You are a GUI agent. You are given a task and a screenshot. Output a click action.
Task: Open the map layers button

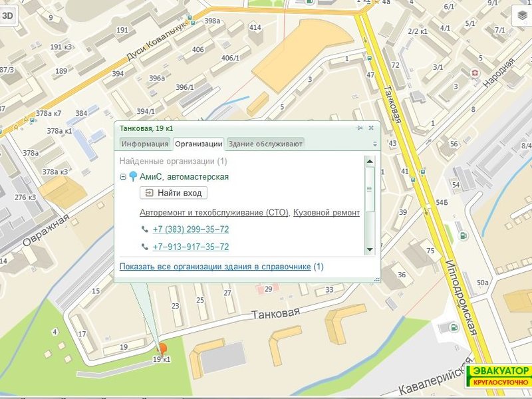coord(523,15)
